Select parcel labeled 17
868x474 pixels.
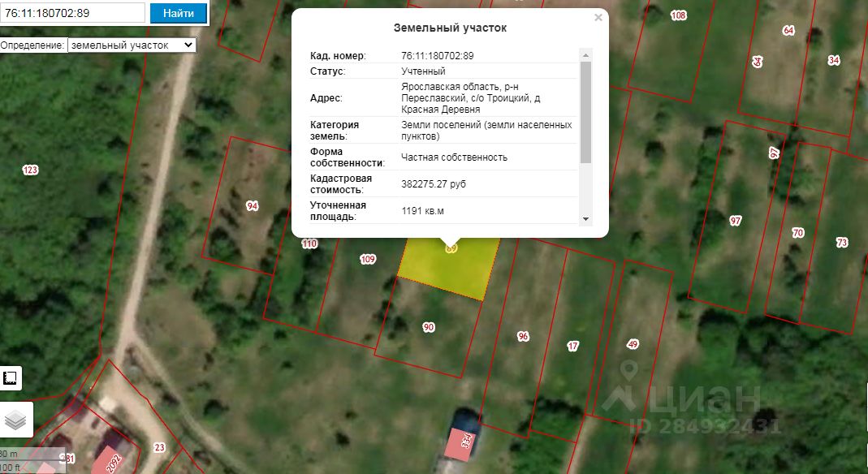[x=573, y=347]
